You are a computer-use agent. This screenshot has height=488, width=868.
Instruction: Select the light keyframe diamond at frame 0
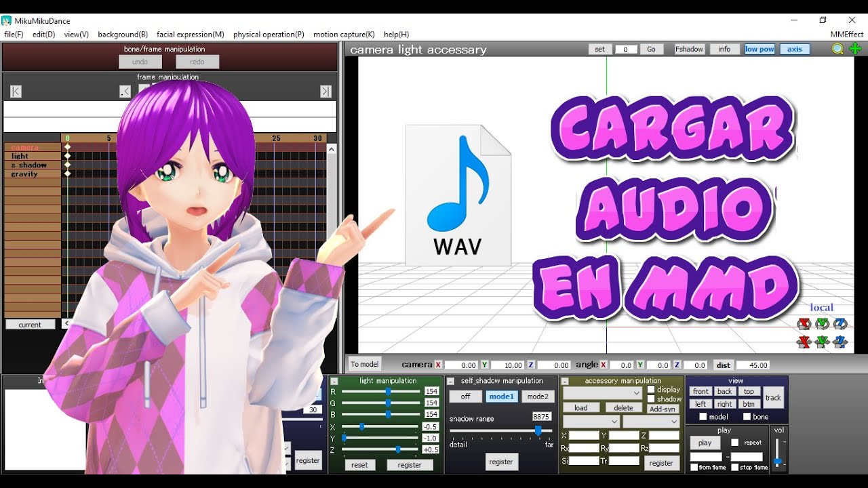tap(67, 156)
